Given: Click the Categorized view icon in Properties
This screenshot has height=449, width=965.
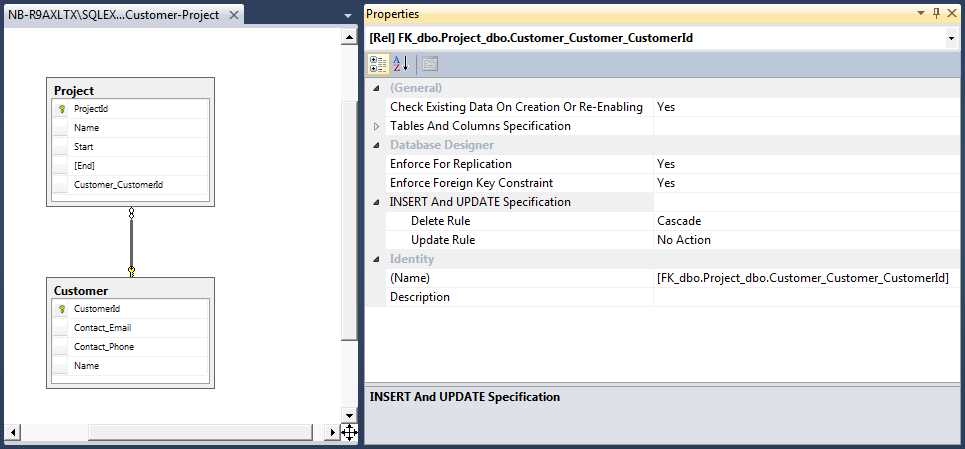Looking at the screenshot, I should tap(378, 63).
